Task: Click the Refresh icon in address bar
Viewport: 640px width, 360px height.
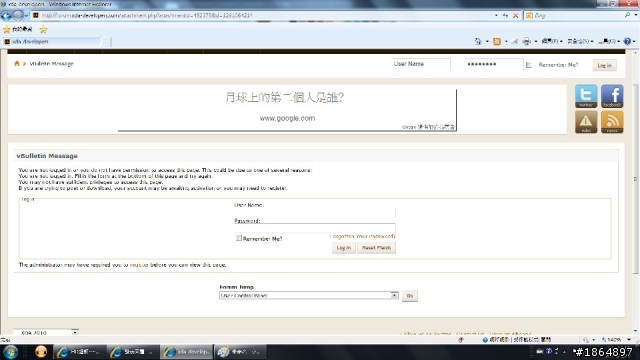Action: coord(505,16)
